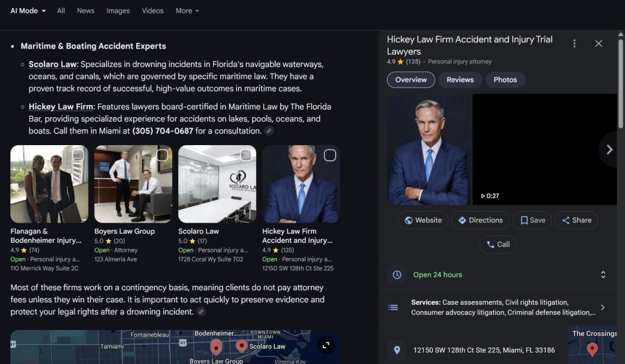625x364 pixels.
Task: Switch to the Videos tab
Action: (153, 11)
